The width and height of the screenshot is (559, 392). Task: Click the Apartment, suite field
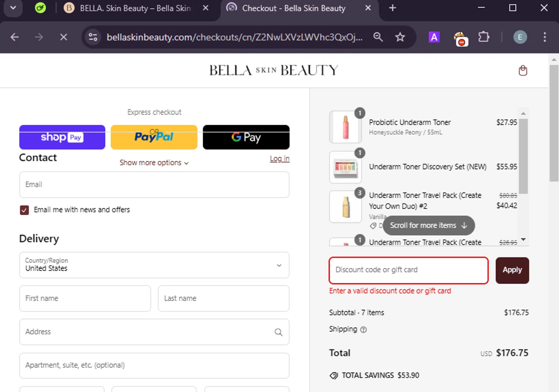point(154,366)
